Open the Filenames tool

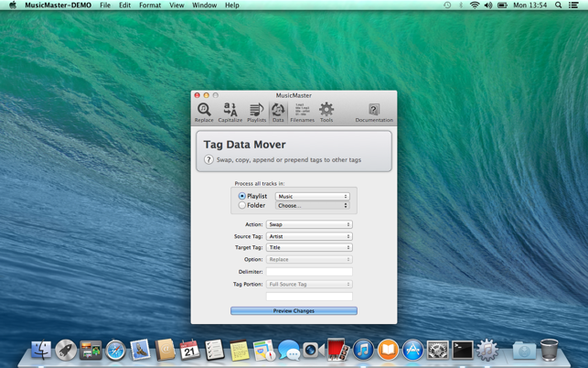[303, 113]
